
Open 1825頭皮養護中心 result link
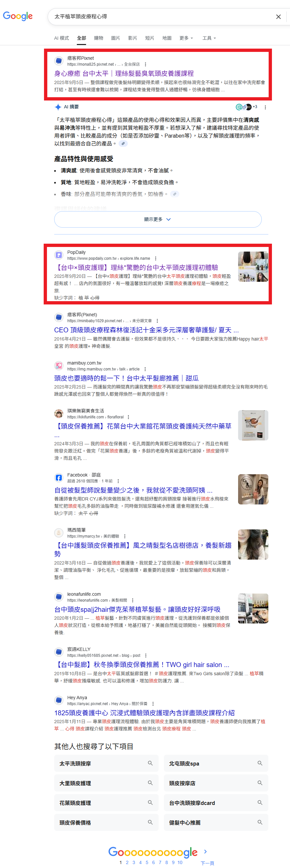coord(145,713)
